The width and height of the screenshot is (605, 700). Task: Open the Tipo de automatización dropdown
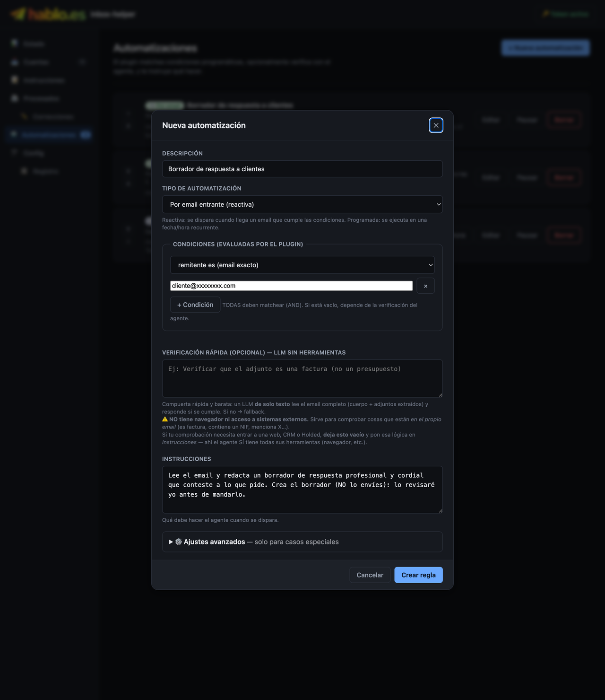pos(302,204)
